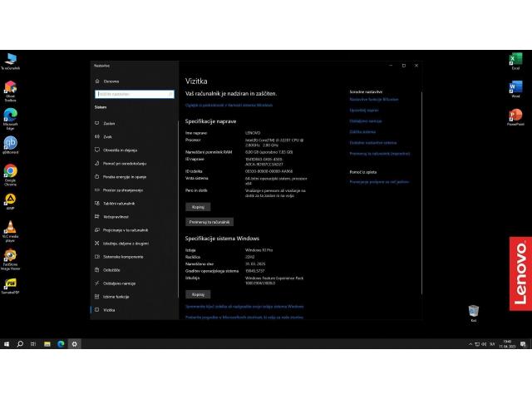Open the AIMP desktop shortcut
Image resolution: width=532 pixels, height=399 pixels.
[10, 201]
